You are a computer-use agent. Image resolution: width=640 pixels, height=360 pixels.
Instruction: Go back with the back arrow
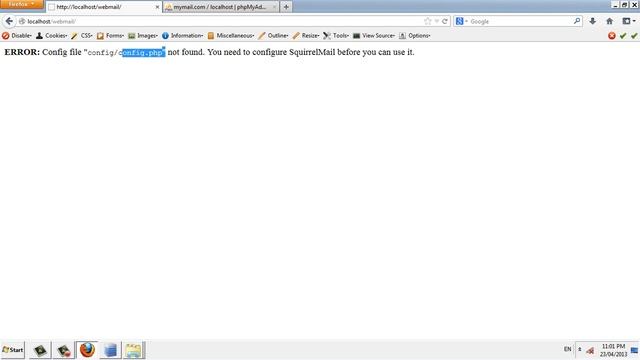9,21
